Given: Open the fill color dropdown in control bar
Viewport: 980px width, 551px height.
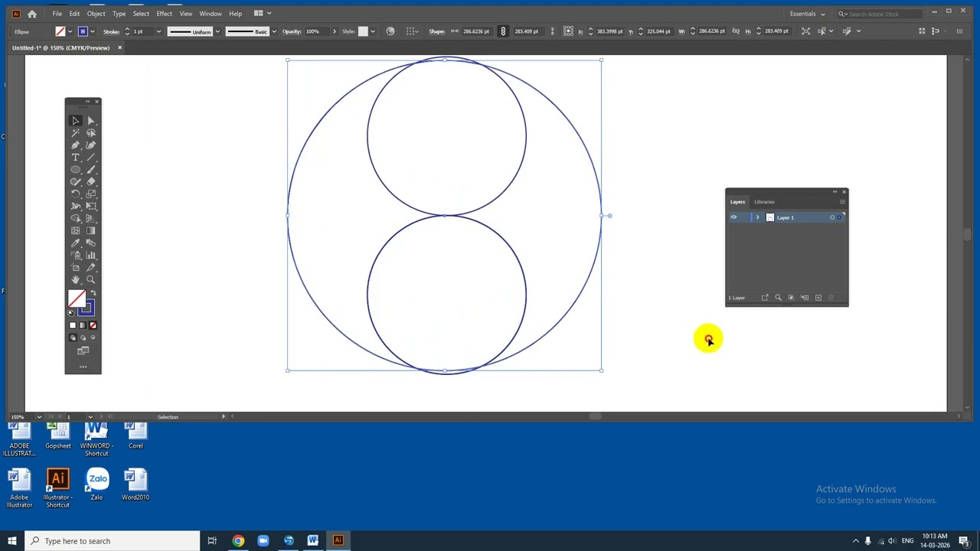Looking at the screenshot, I should point(70,31).
